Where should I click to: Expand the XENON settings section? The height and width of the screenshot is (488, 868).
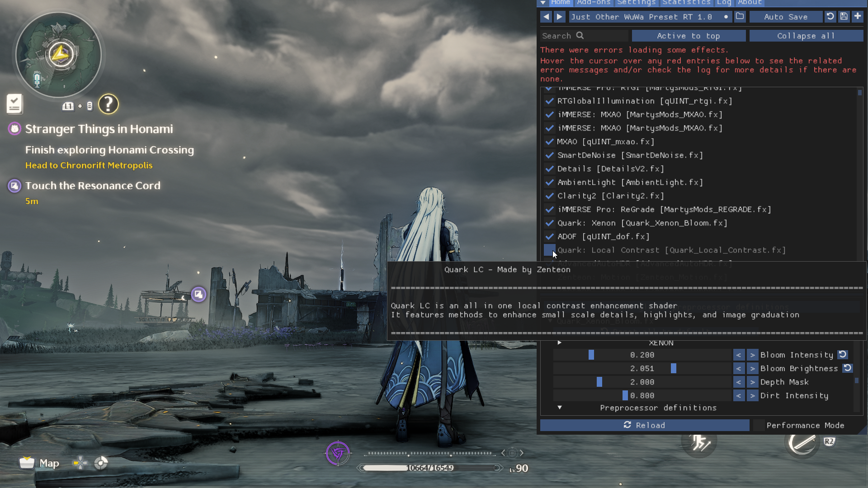[560, 343]
